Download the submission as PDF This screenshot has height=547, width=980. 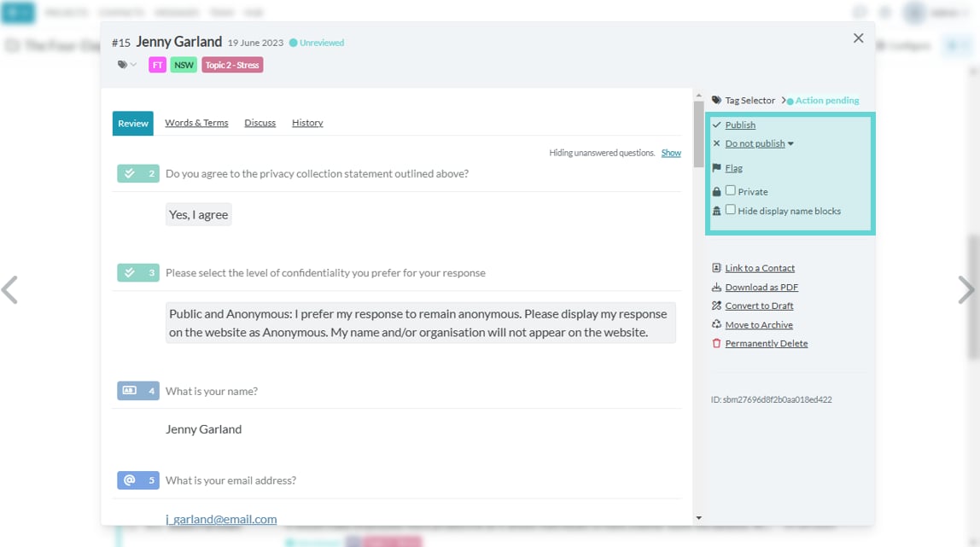761,288
